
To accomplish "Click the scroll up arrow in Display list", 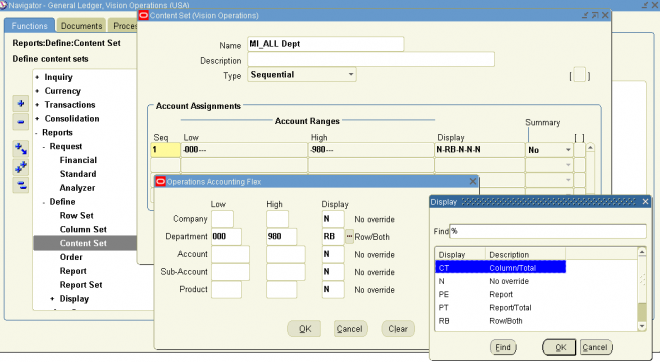I will click(x=641, y=252).
